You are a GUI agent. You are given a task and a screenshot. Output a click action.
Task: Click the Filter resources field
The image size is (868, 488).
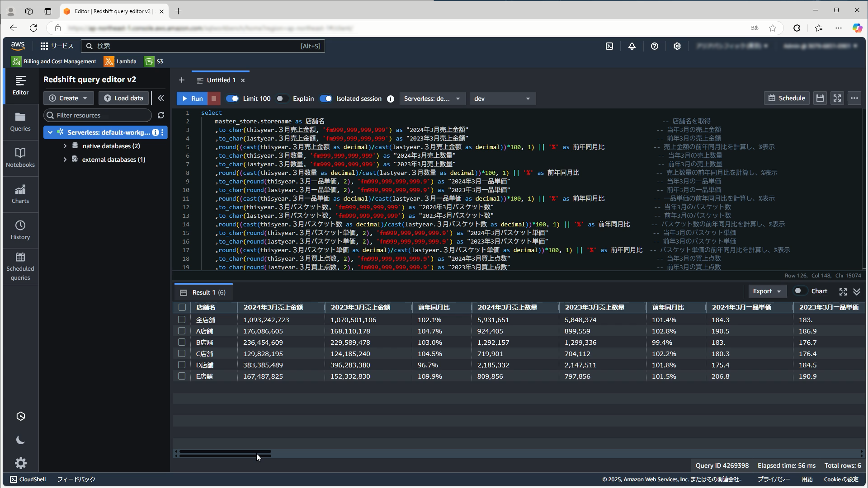(98, 115)
